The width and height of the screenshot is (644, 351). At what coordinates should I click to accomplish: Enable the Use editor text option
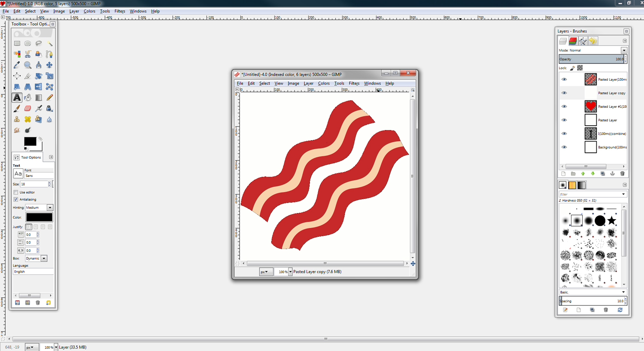[15, 192]
